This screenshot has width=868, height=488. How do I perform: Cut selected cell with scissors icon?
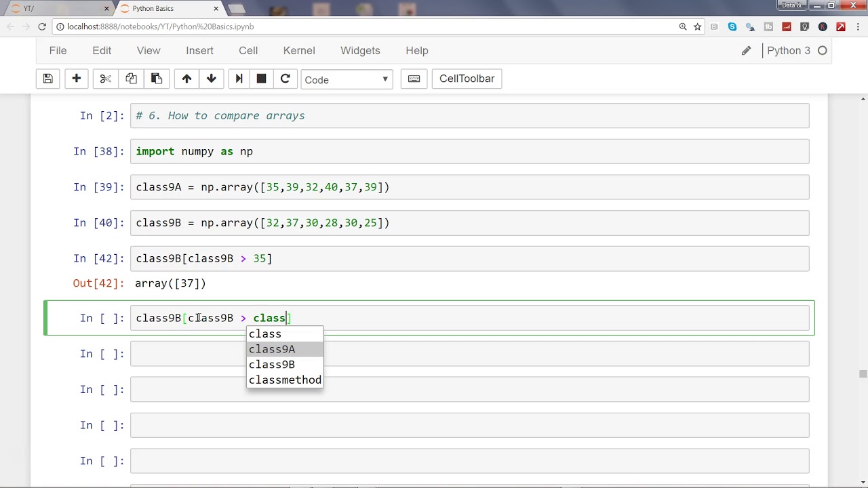pos(105,79)
